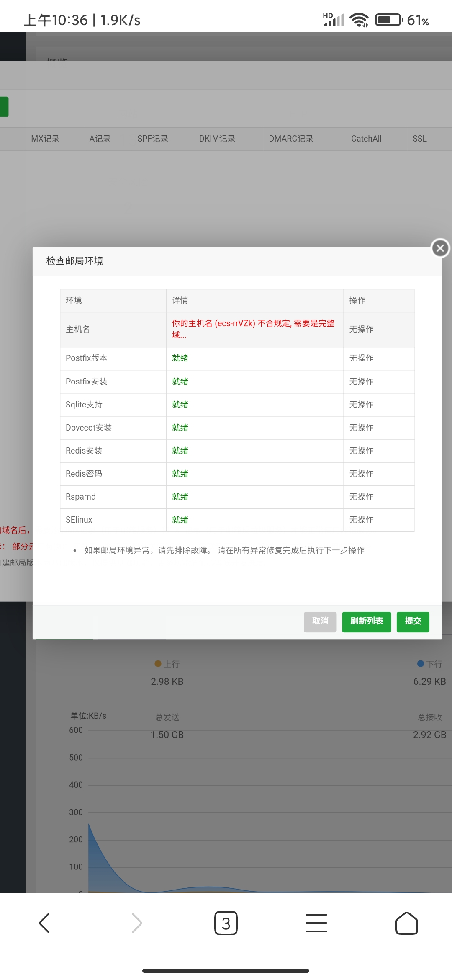Click 就绪 status in Postfix版本 row
This screenshot has height=980, width=452.
pyautogui.click(x=180, y=358)
